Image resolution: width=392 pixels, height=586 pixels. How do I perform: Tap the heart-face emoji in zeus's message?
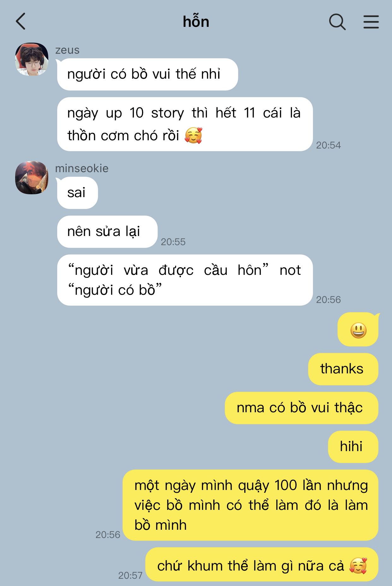click(193, 136)
